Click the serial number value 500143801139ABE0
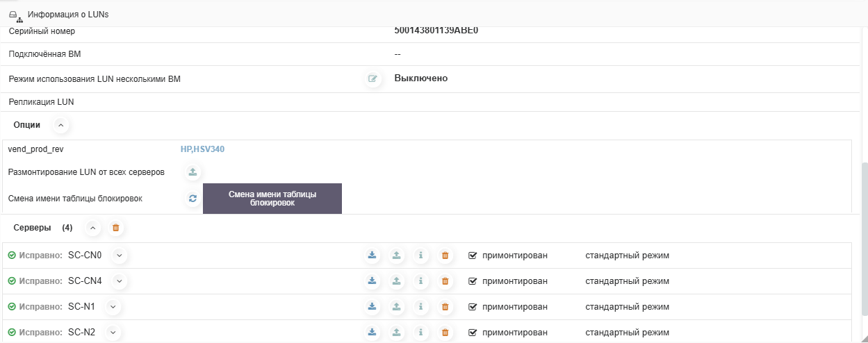This screenshot has width=868, height=343. pos(436,31)
